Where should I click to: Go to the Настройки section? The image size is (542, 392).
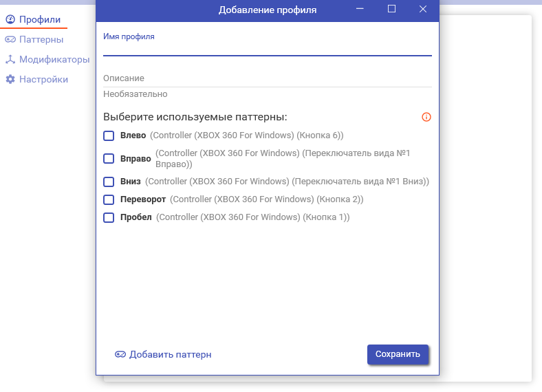click(x=43, y=80)
